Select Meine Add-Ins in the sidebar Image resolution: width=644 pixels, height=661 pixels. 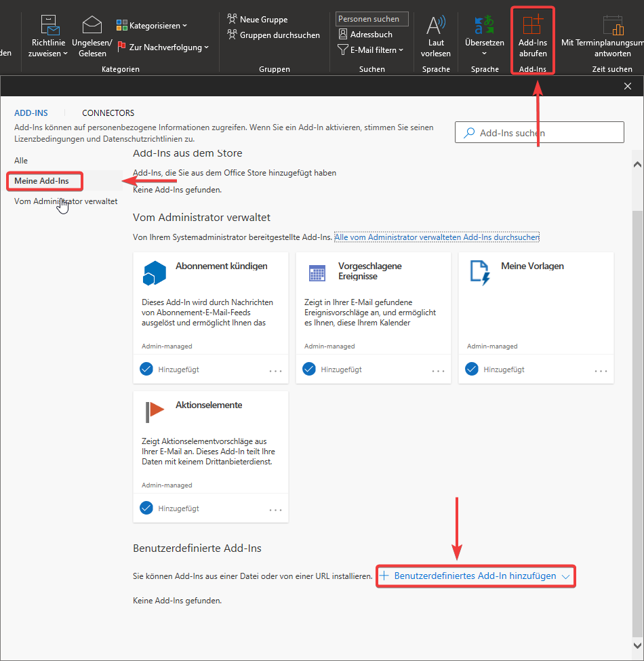[x=41, y=181]
